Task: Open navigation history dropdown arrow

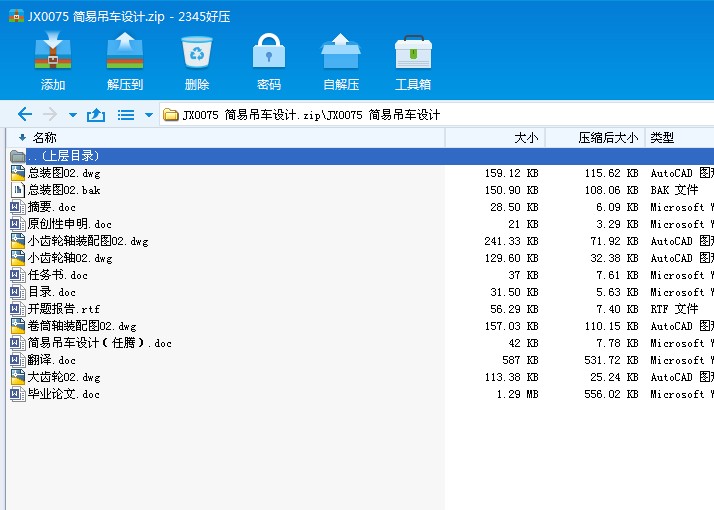Action: [73, 115]
